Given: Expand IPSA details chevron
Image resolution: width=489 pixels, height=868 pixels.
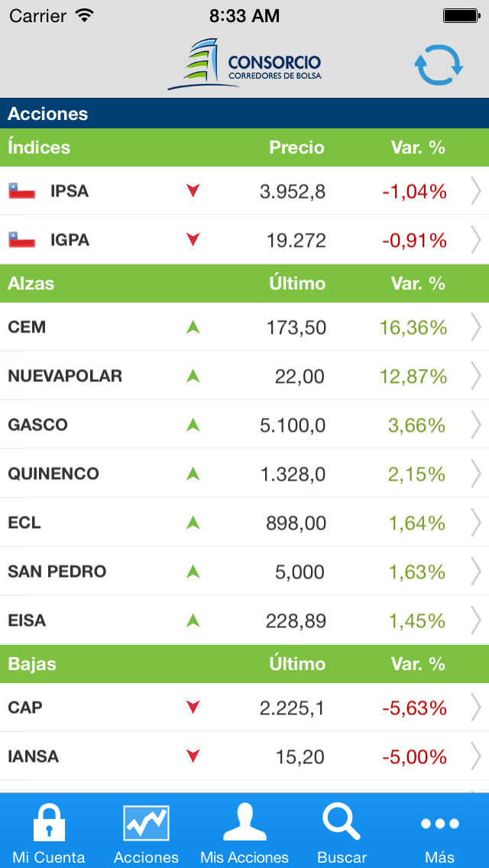Looking at the screenshot, I should tap(475, 191).
